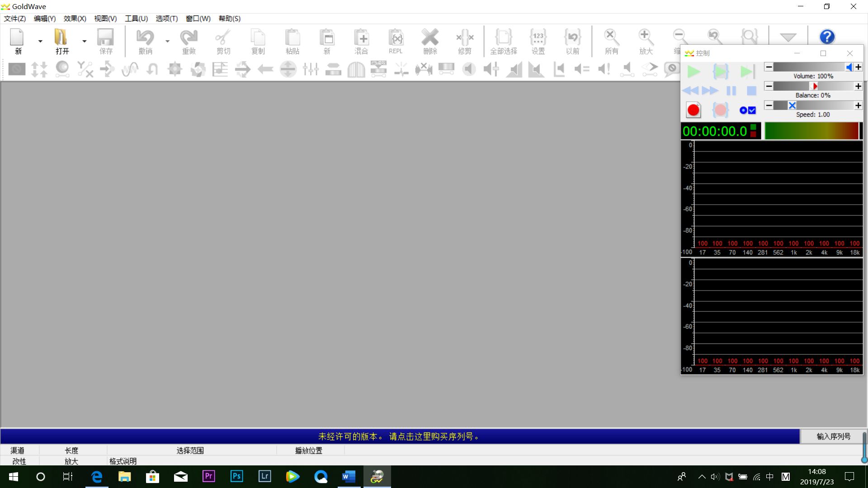Click the 输入序列号 button
This screenshot has height=488, width=868.
(x=833, y=436)
